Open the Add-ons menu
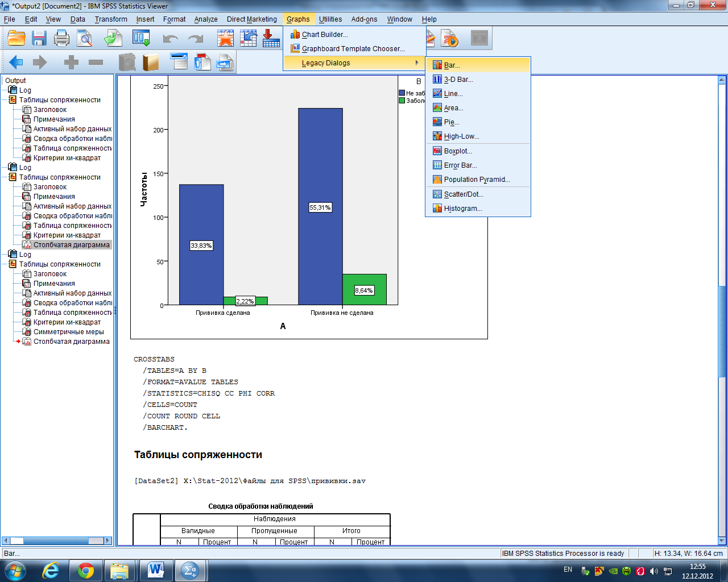This screenshot has height=582, width=728. [364, 19]
